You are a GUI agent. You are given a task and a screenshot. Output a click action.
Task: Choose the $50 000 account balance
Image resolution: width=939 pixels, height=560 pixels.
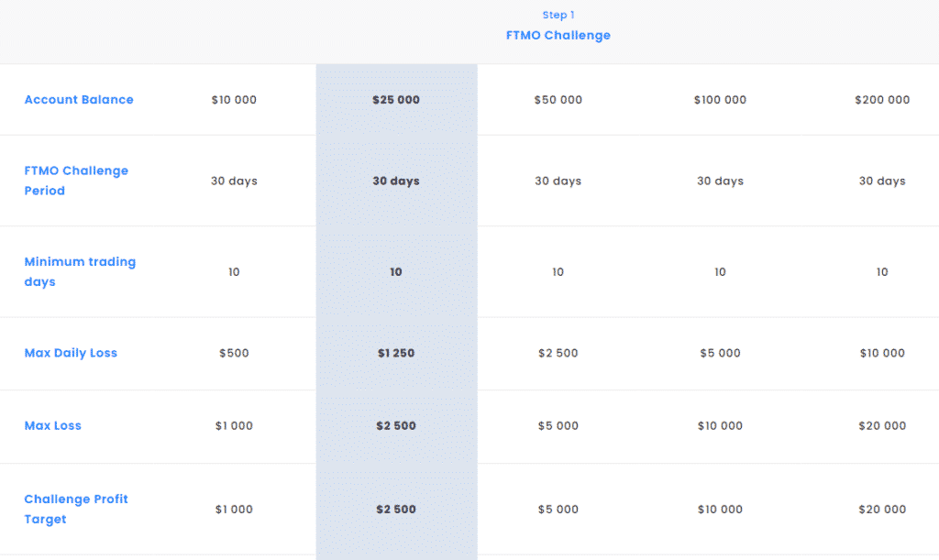(x=558, y=100)
